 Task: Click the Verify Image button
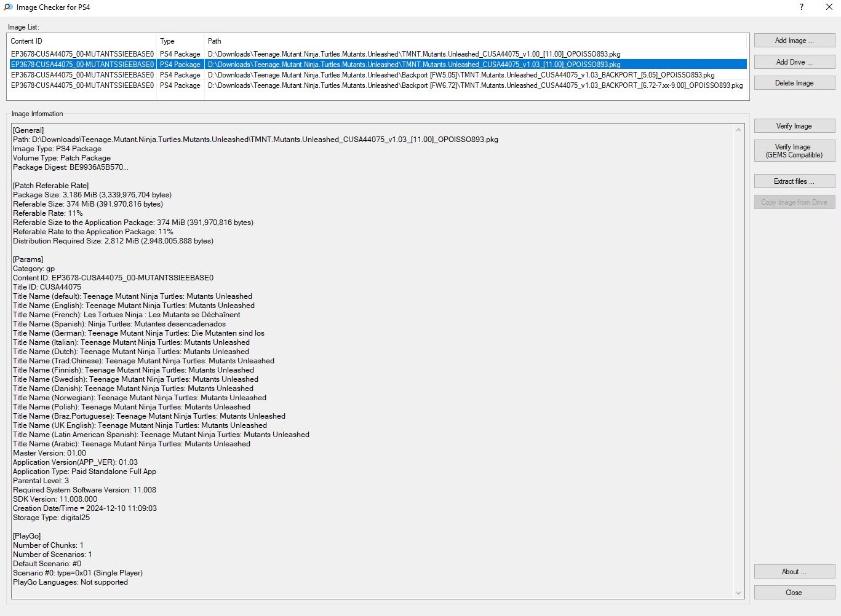click(794, 126)
